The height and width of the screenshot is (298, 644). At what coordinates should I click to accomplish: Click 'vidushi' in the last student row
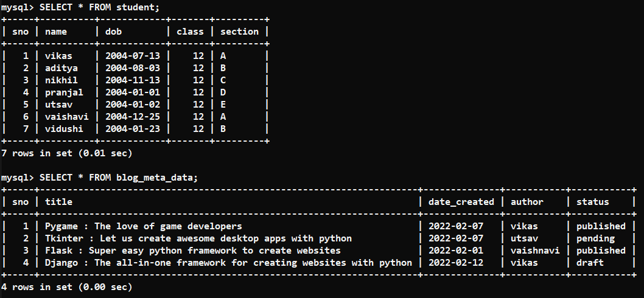coord(64,129)
